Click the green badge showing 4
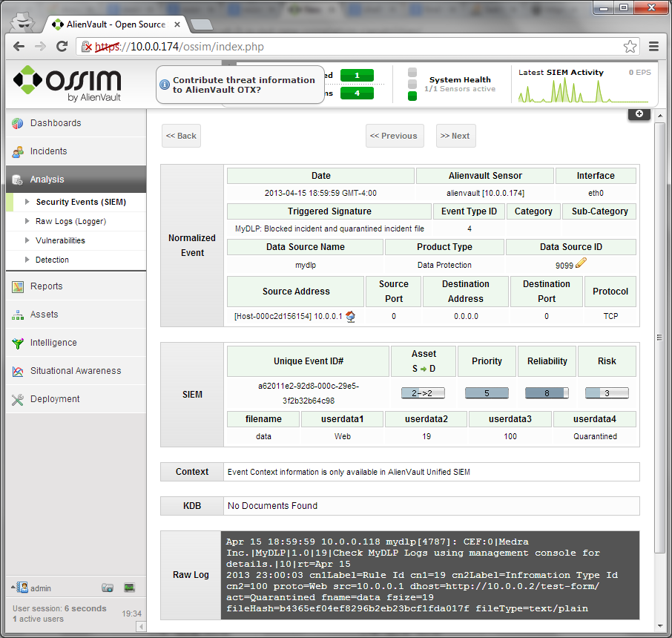This screenshot has width=672, height=638. point(357,93)
